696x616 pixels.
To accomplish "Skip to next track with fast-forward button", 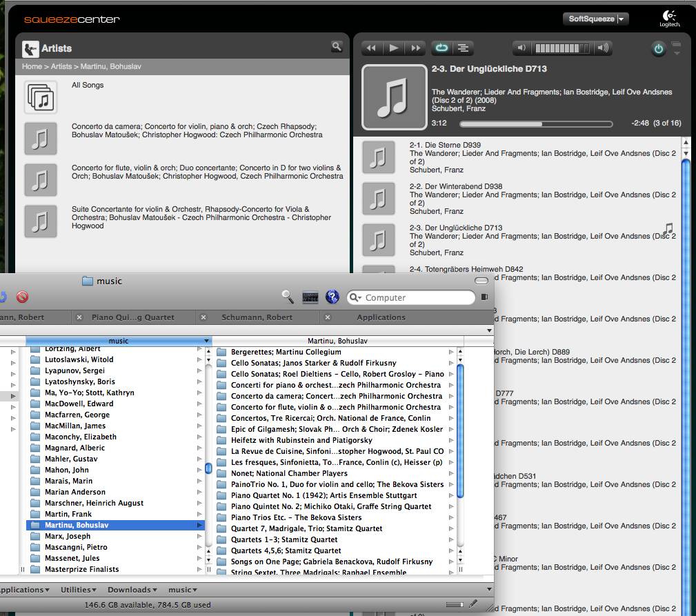I will (x=415, y=48).
